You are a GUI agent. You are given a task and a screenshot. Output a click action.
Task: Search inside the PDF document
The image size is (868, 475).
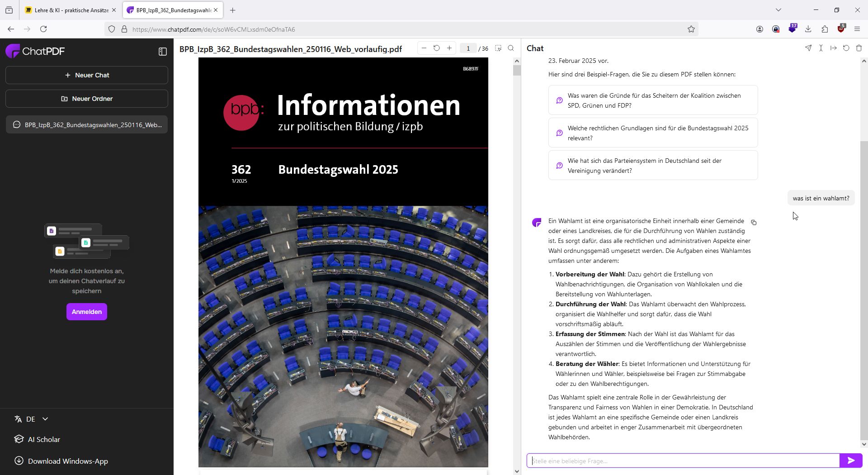click(511, 48)
